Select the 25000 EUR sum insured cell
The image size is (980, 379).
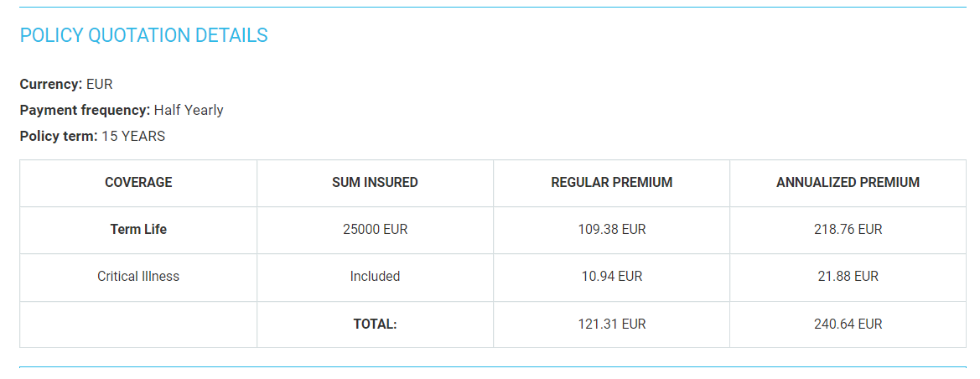coord(375,229)
